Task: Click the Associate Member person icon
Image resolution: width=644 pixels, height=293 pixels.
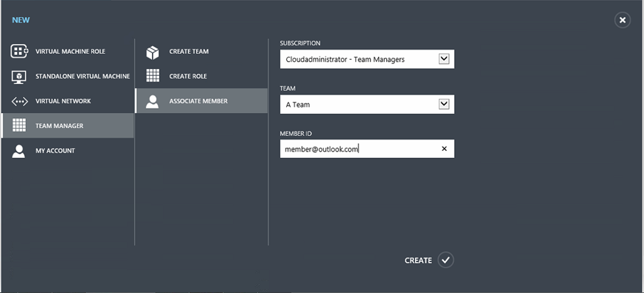Action: (153, 101)
